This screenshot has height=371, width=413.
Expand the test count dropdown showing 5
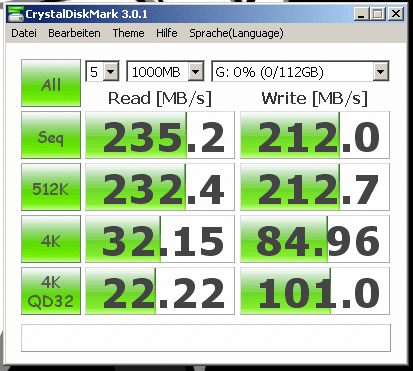coord(111,71)
